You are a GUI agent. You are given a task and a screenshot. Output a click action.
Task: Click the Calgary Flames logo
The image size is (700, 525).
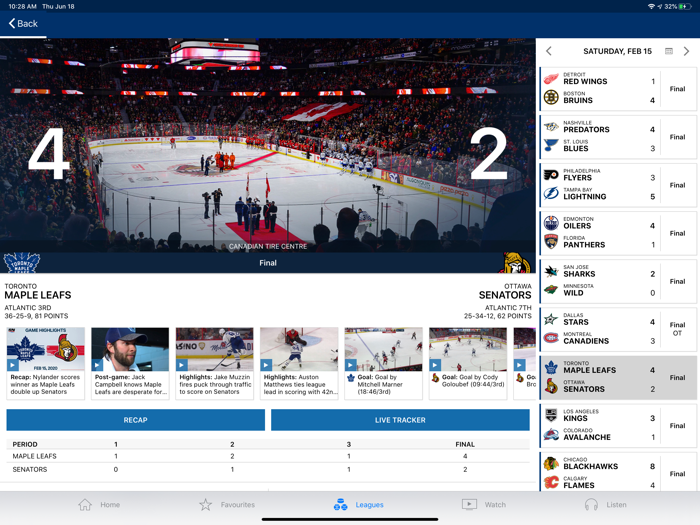point(551,482)
